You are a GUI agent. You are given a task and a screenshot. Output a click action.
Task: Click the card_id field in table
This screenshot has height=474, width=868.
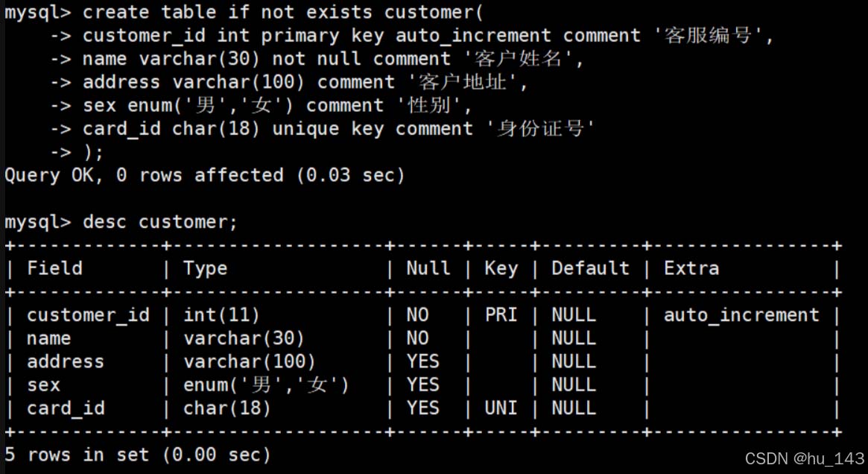[66, 408]
